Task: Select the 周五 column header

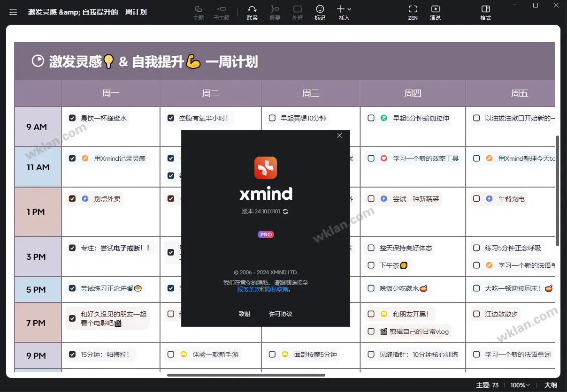Action: (511, 93)
